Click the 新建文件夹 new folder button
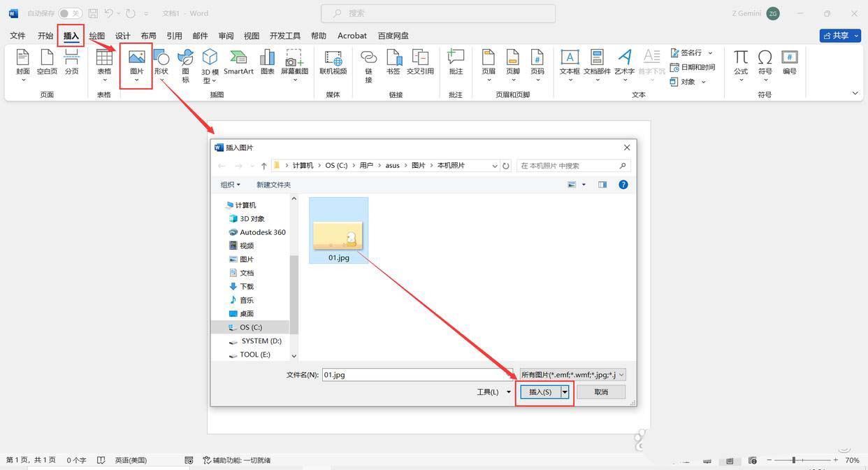 (x=273, y=185)
